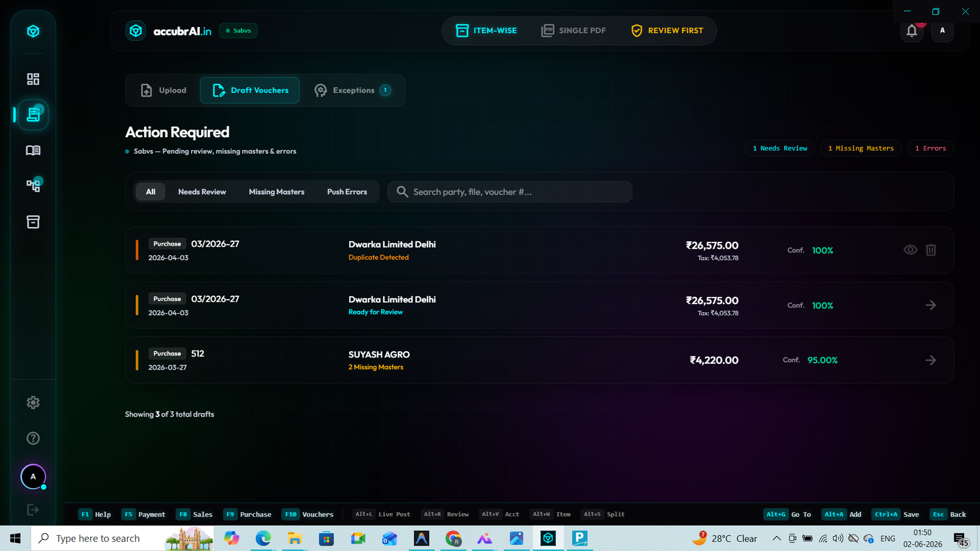Click the search magnifier icon

[x=402, y=192]
